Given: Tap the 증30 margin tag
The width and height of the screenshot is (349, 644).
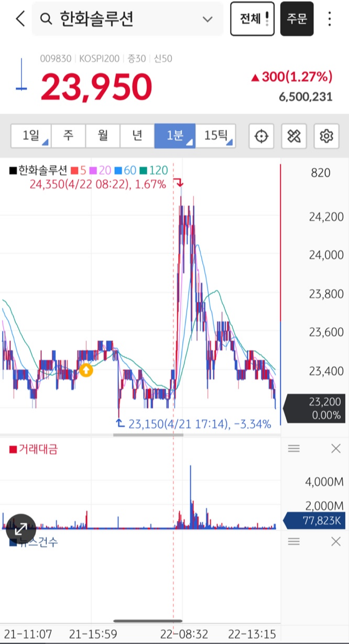Looking at the screenshot, I should [137, 59].
